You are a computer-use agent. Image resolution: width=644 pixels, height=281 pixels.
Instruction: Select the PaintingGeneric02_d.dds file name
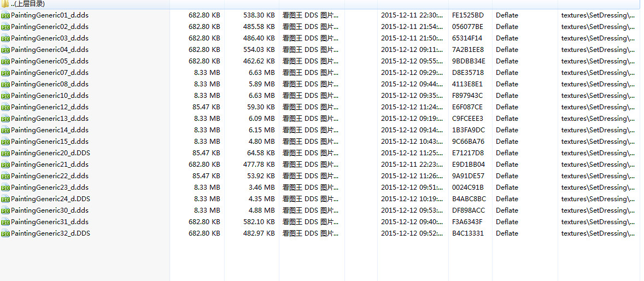click(50, 27)
